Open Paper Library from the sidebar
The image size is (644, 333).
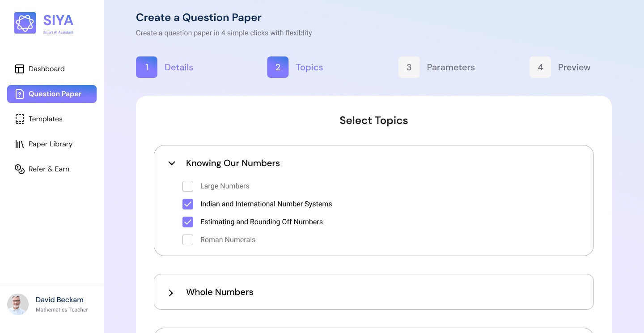coord(52,144)
